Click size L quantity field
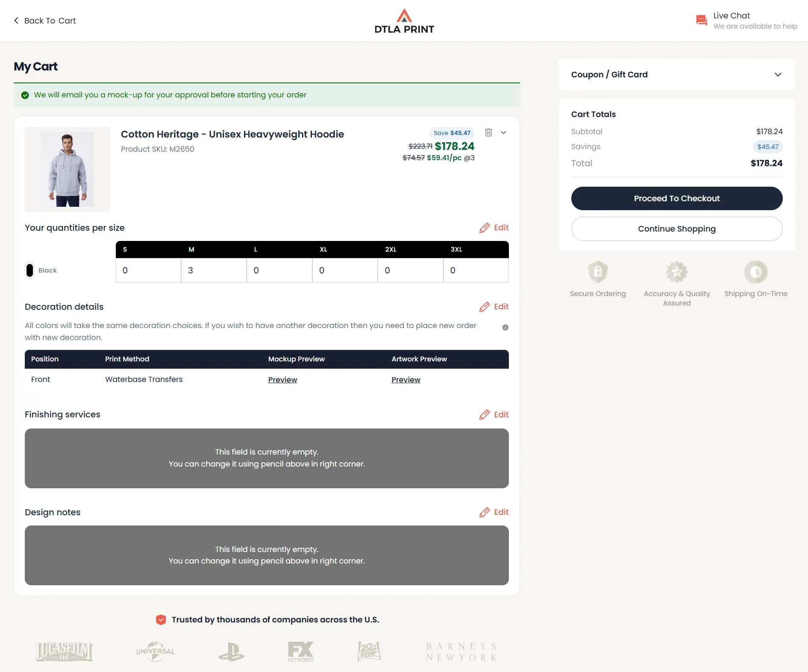The image size is (808, 672). tap(279, 270)
